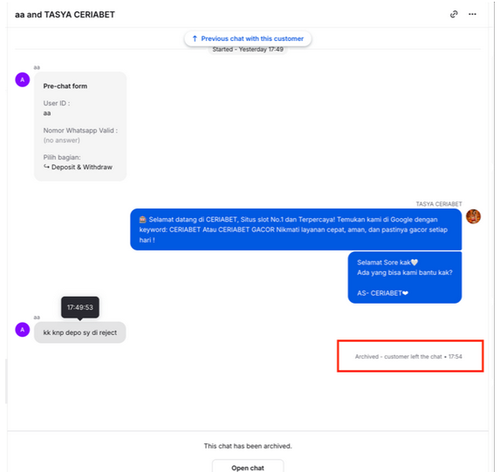Click This chat has been archived text
The height and width of the screenshot is (472, 500).
248,446
